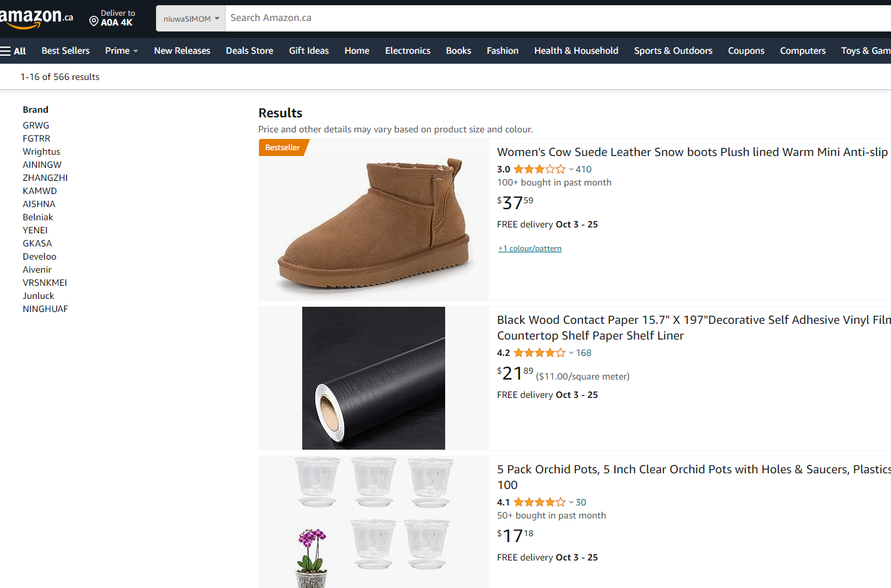Filter results by Wrightus brand
Image resolution: width=891 pixels, height=588 pixels.
[x=41, y=151]
